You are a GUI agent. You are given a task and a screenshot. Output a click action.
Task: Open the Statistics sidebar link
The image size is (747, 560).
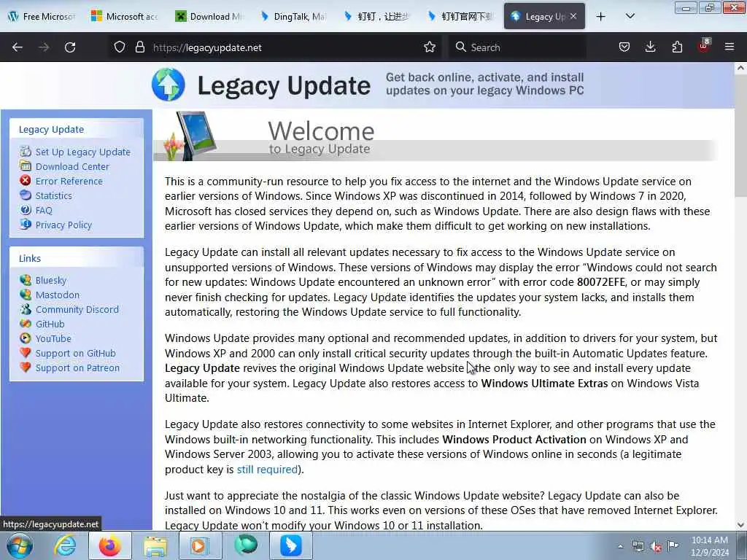point(54,195)
